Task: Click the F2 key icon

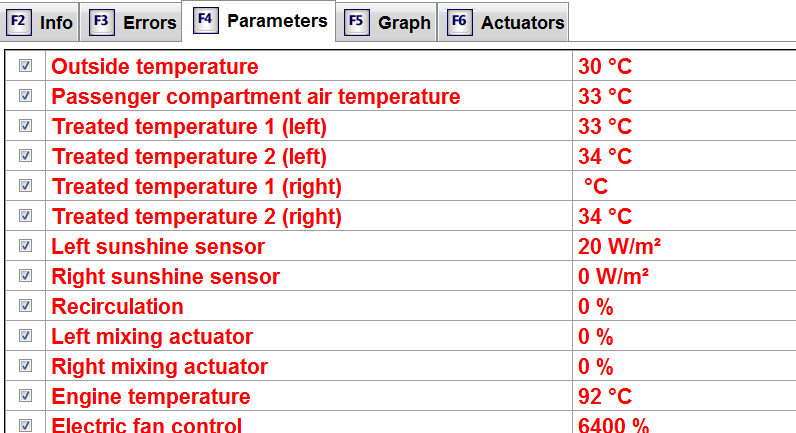Action: [x=17, y=22]
